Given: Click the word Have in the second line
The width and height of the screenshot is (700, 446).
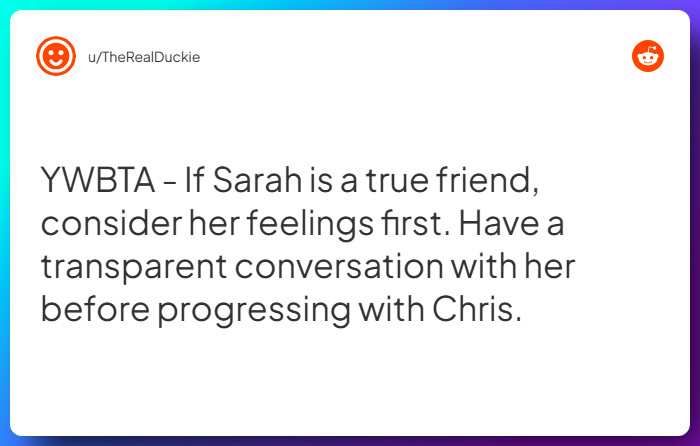Looking at the screenshot, I should pos(499,223).
